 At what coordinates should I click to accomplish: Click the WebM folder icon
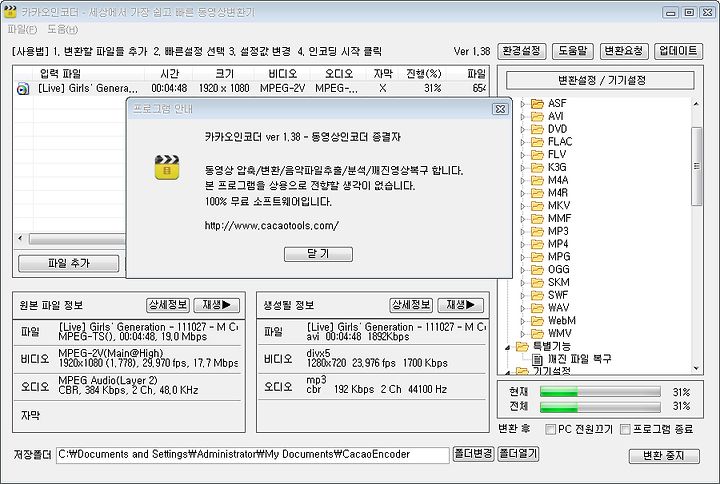[537, 321]
